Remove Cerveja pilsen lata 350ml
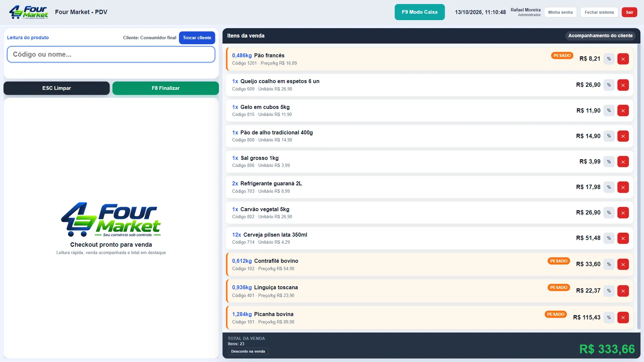The height and width of the screenshot is (362, 644). pos(623,238)
